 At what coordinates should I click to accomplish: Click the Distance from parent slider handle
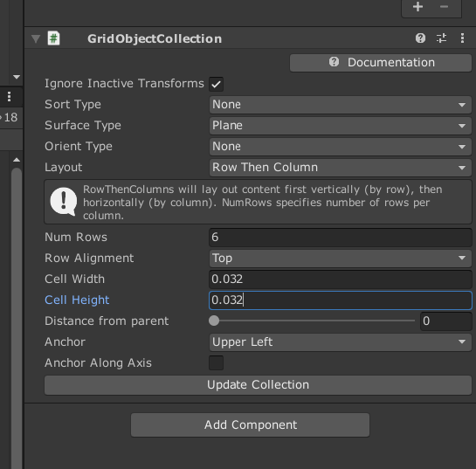214,321
